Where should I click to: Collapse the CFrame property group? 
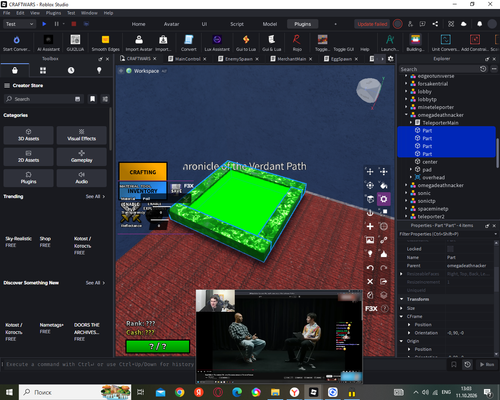tap(401, 316)
